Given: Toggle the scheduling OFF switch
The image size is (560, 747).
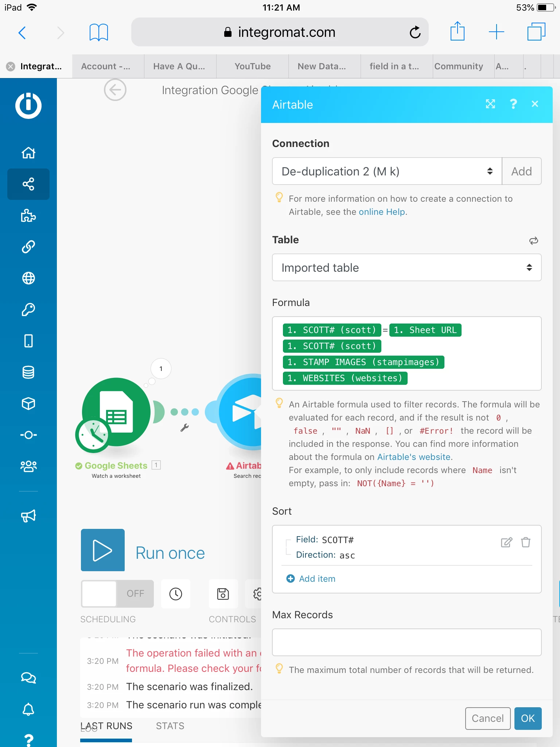Looking at the screenshot, I should (x=117, y=594).
